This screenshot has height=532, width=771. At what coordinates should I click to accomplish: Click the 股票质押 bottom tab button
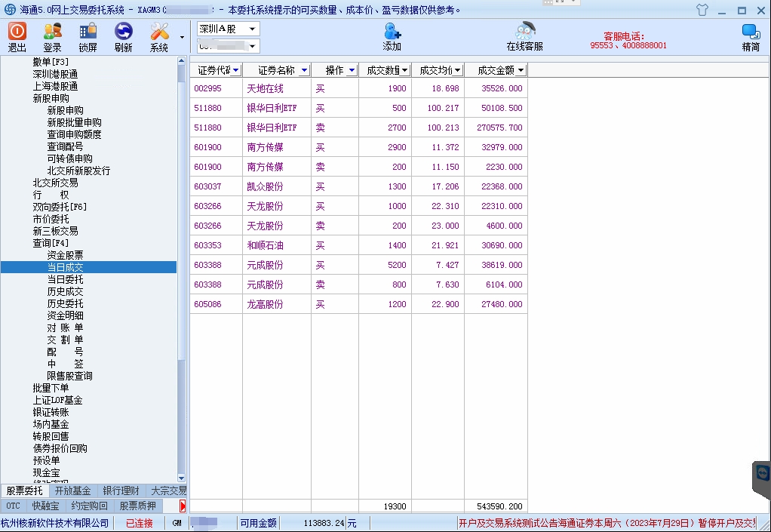[x=137, y=506]
